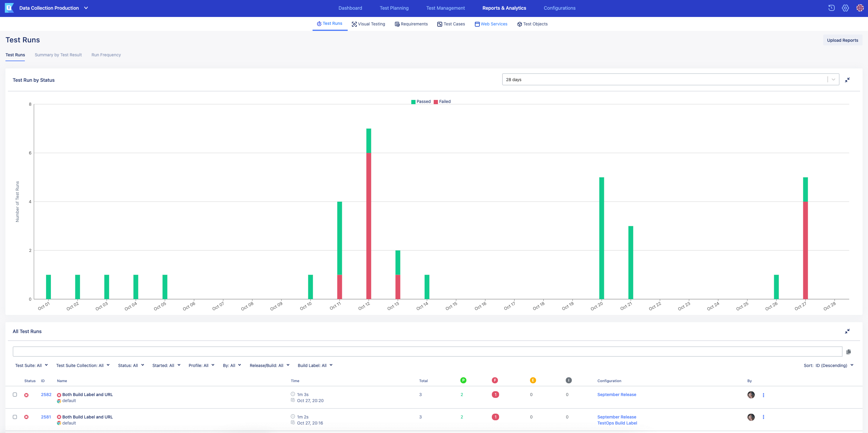Click September Release configuration link
This screenshot has height=433, width=868.
616,394
